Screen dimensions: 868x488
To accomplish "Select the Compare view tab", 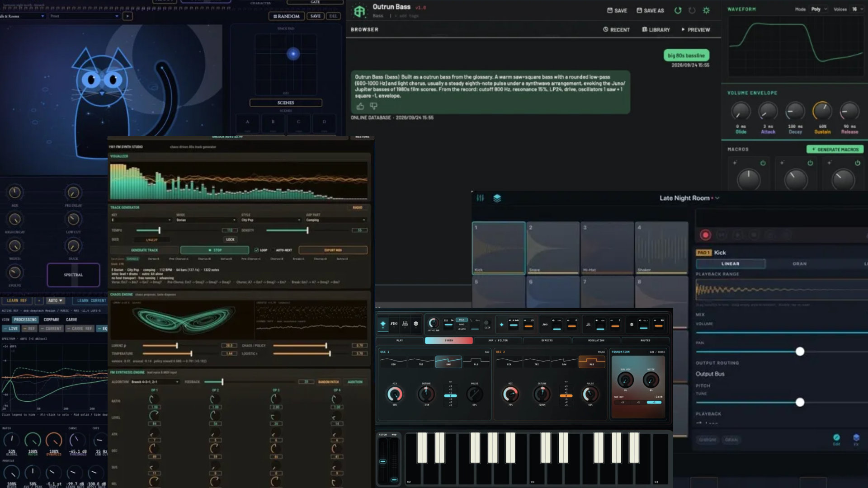I will 51,319.
